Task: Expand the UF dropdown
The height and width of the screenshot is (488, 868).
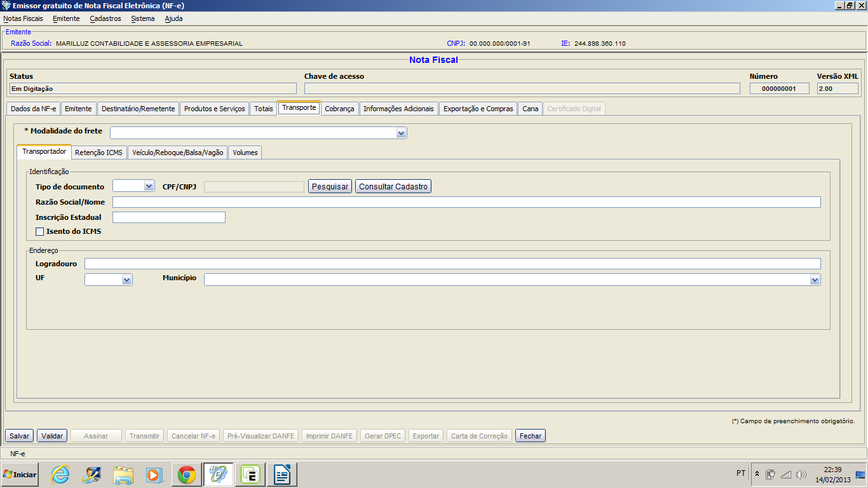Action: point(127,280)
